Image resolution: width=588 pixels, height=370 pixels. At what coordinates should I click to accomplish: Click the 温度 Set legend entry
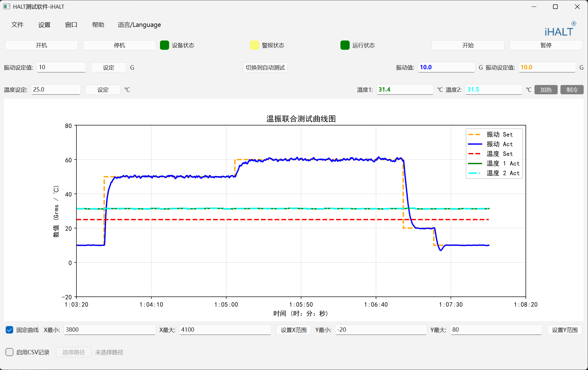[491, 154]
